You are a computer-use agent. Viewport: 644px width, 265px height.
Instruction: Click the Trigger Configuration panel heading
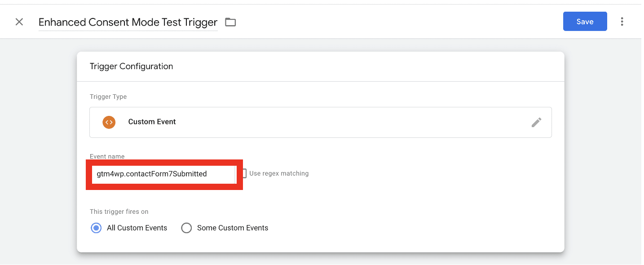click(x=131, y=66)
